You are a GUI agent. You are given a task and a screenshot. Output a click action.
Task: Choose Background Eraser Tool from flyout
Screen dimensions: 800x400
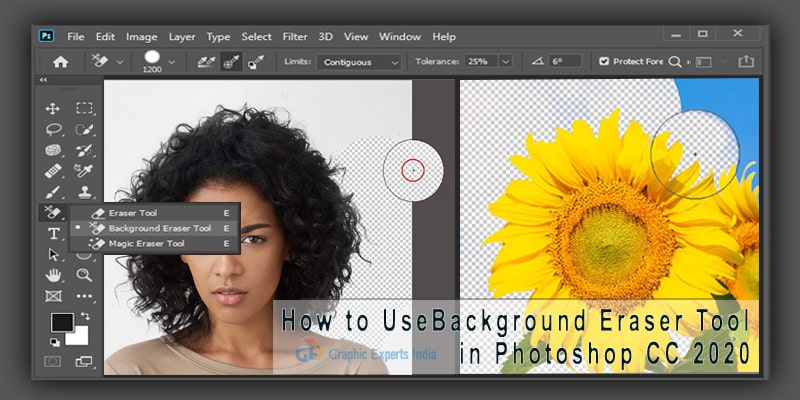pos(155,228)
